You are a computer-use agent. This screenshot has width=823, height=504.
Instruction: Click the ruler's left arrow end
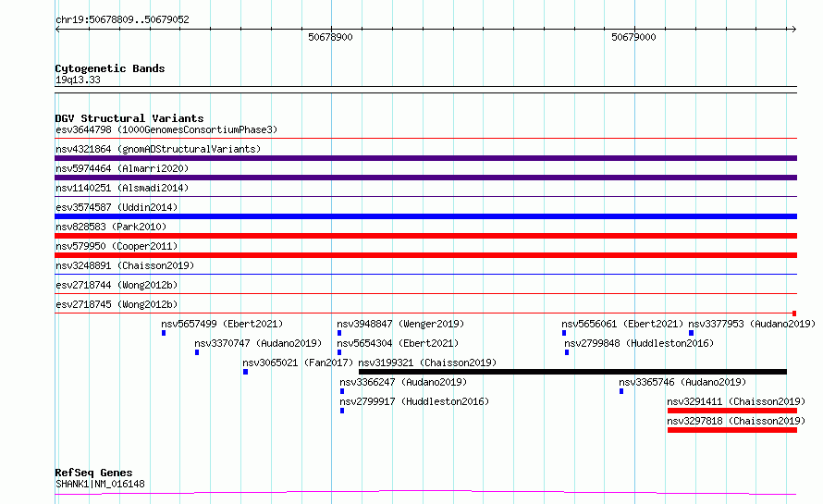[57, 29]
